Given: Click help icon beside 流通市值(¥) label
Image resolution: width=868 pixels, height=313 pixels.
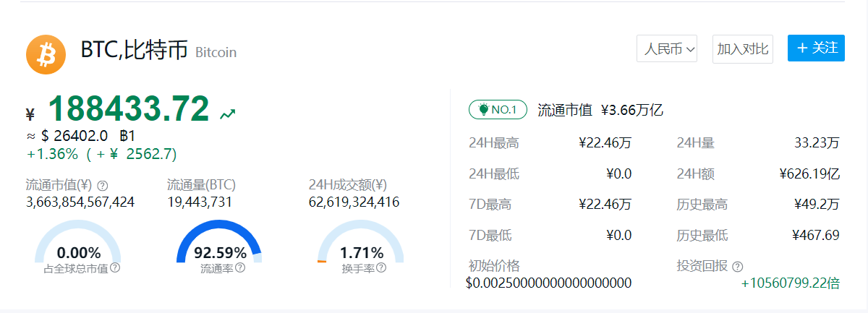Looking at the screenshot, I should (x=103, y=185).
